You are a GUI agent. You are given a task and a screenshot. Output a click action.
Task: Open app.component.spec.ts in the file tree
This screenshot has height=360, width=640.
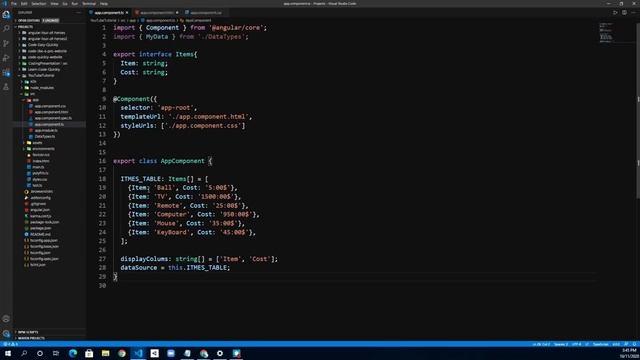[53, 118]
